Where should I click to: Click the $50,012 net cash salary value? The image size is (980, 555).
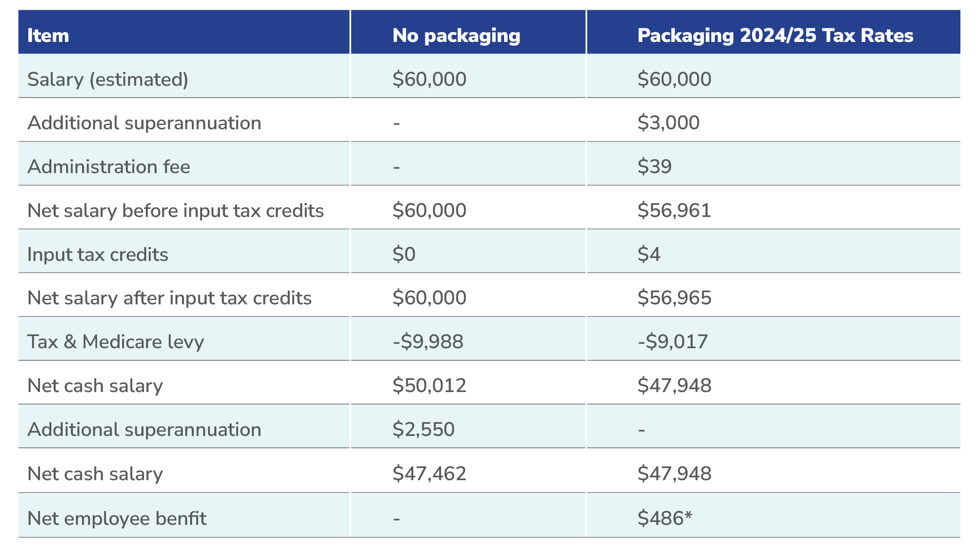pos(429,385)
